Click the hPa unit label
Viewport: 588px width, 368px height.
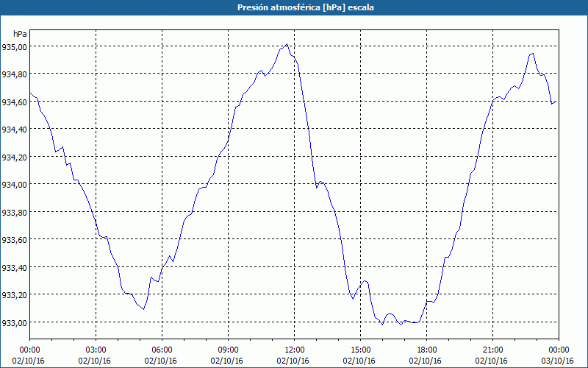point(20,34)
